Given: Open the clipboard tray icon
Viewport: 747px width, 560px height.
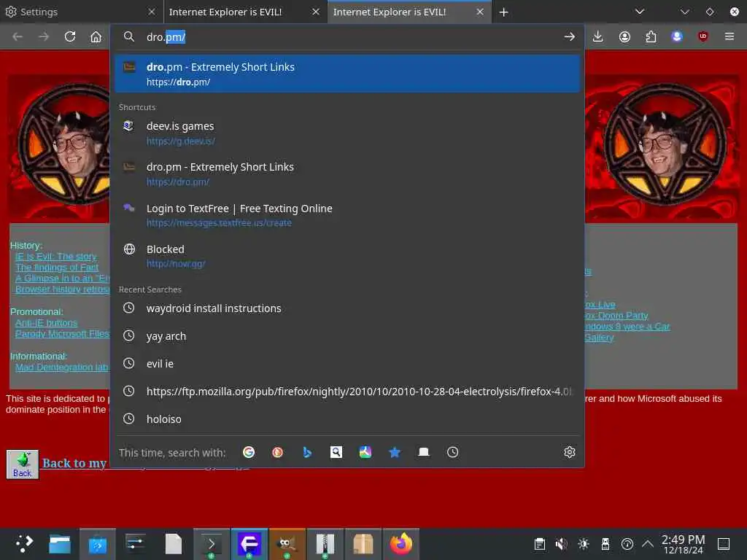Looking at the screenshot, I should (540, 544).
